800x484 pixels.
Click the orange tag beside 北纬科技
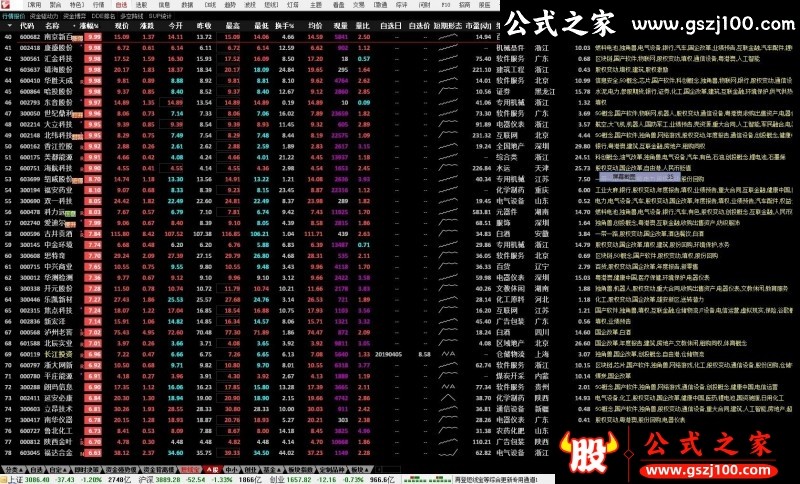[77, 137]
